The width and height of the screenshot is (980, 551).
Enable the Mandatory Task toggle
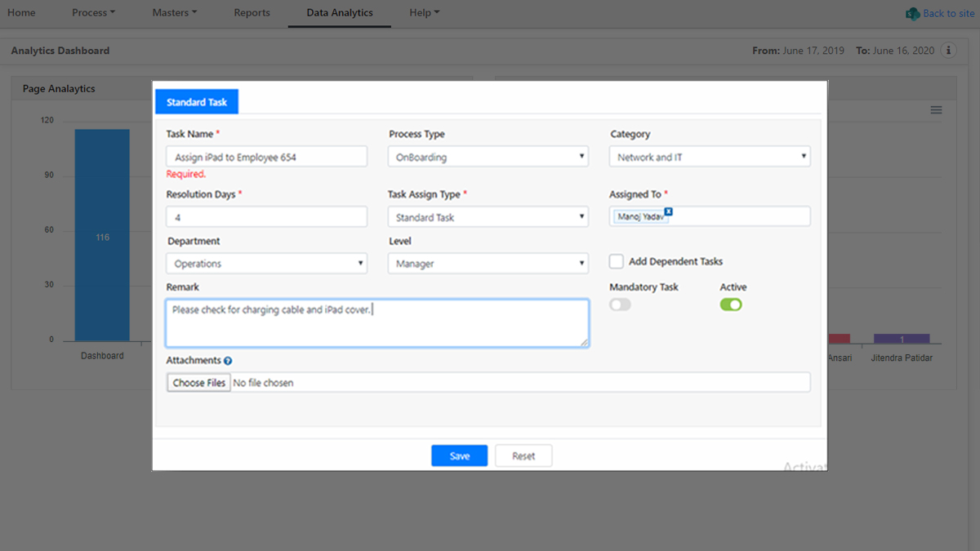[620, 304]
